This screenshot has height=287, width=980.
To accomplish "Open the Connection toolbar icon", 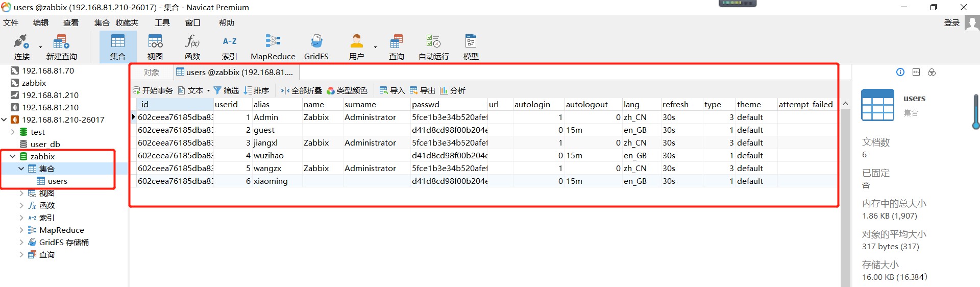I will tap(21, 46).
